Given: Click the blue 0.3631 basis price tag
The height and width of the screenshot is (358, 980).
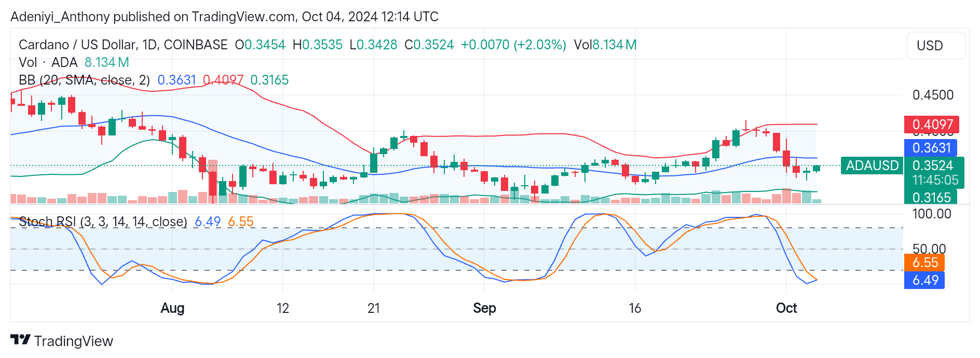Looking at the screenshot, I should click(x=931, y=148).
